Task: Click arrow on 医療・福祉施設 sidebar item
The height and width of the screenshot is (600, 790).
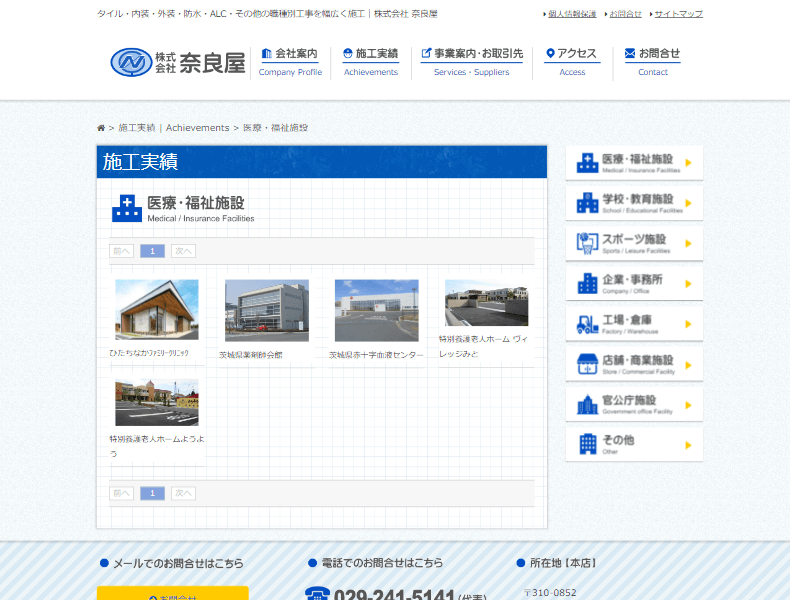Action: 688,163
